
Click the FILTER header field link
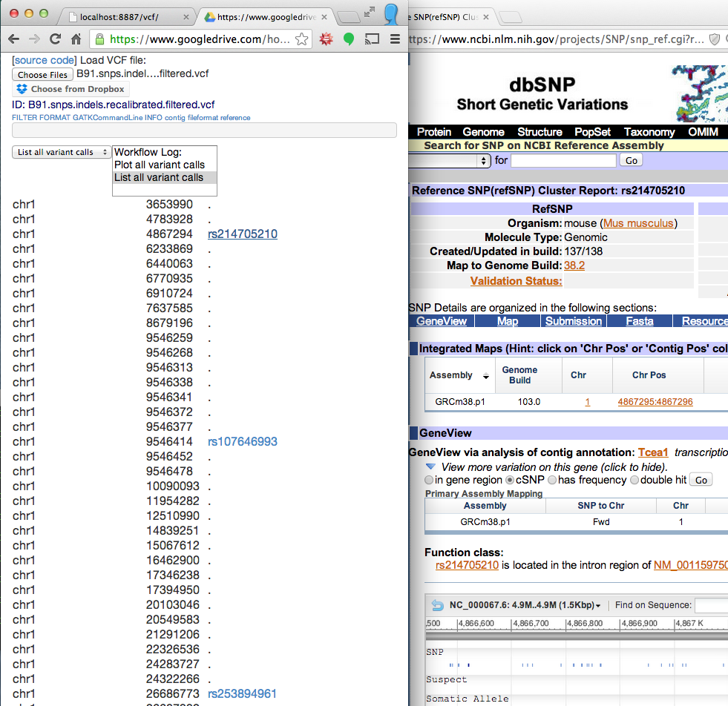click(24, 118)
